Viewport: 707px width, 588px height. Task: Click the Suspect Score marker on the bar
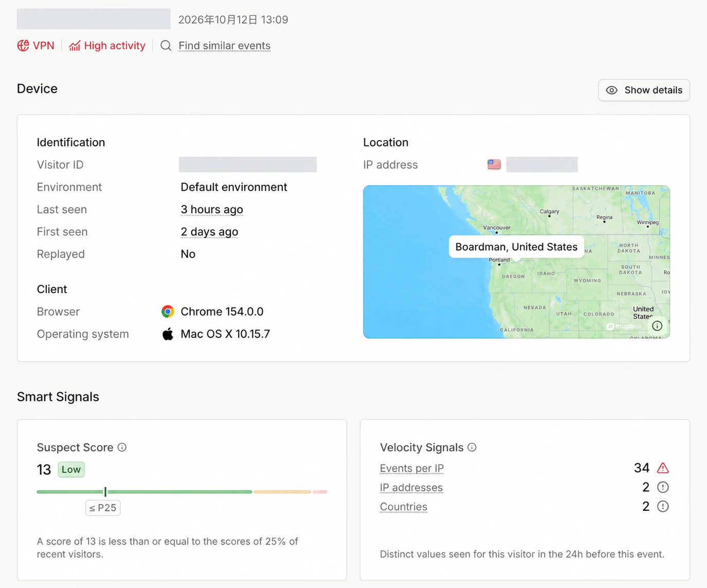[105, 492]
